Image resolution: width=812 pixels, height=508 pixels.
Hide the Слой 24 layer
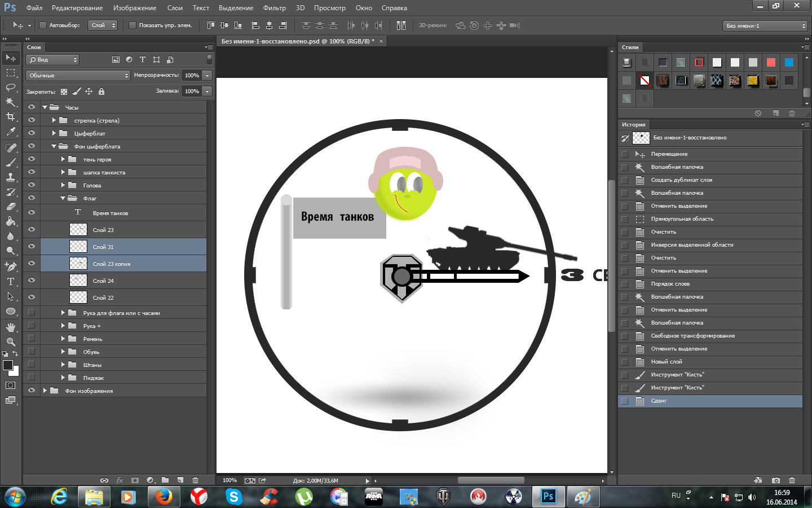click(32, 281)
